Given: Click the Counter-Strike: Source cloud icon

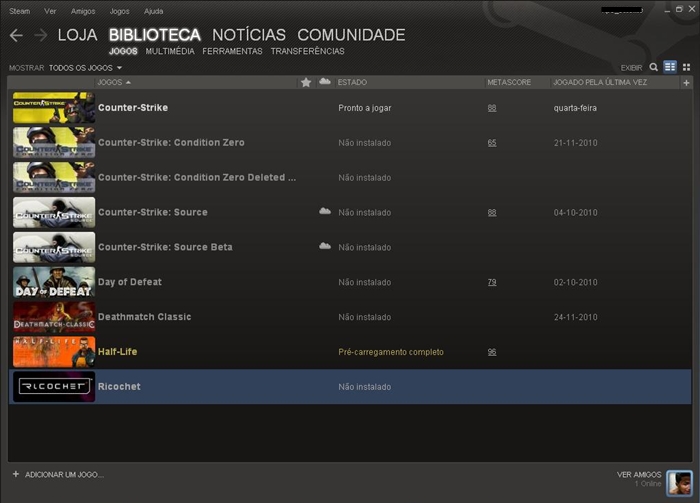Looking at the screenshot, I should pyautogui.click(x=325, y=211).
